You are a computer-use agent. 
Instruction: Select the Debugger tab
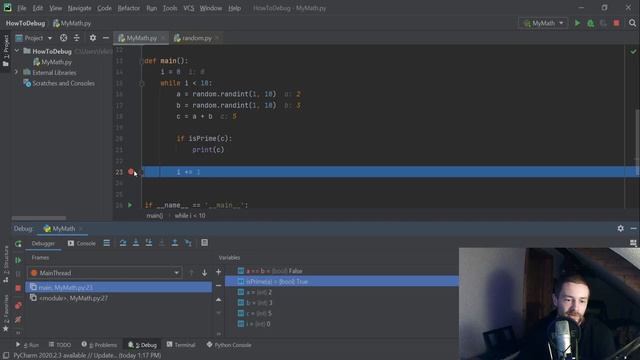pos(43,243)
